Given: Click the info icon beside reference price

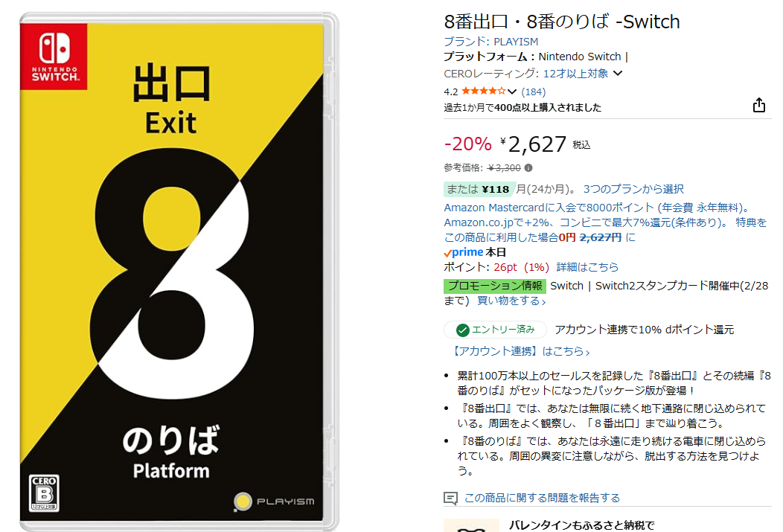Looking at the screenshot, I should tap(528, 167).
